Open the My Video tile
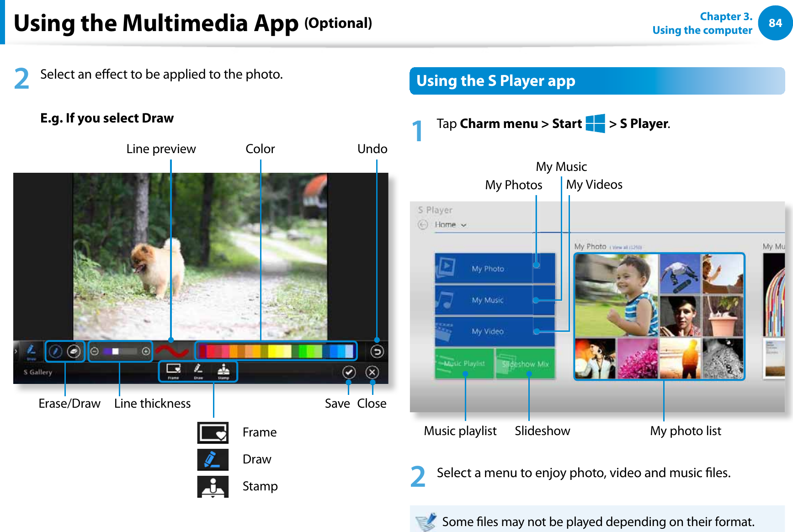 [495, 331]
